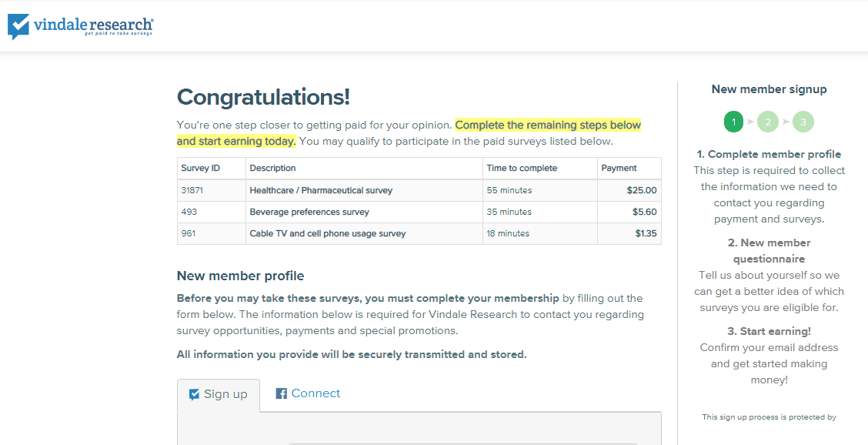Viewport: 868px width, 445px height.
Task: Click the step 3 circle indicator
Action: (x=803, y=122)
